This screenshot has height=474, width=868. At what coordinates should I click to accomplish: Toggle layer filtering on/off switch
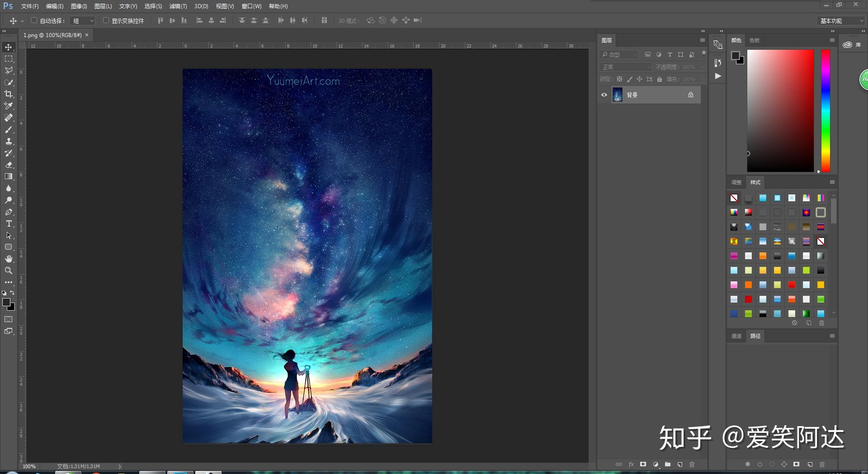[x=703, y=53]
